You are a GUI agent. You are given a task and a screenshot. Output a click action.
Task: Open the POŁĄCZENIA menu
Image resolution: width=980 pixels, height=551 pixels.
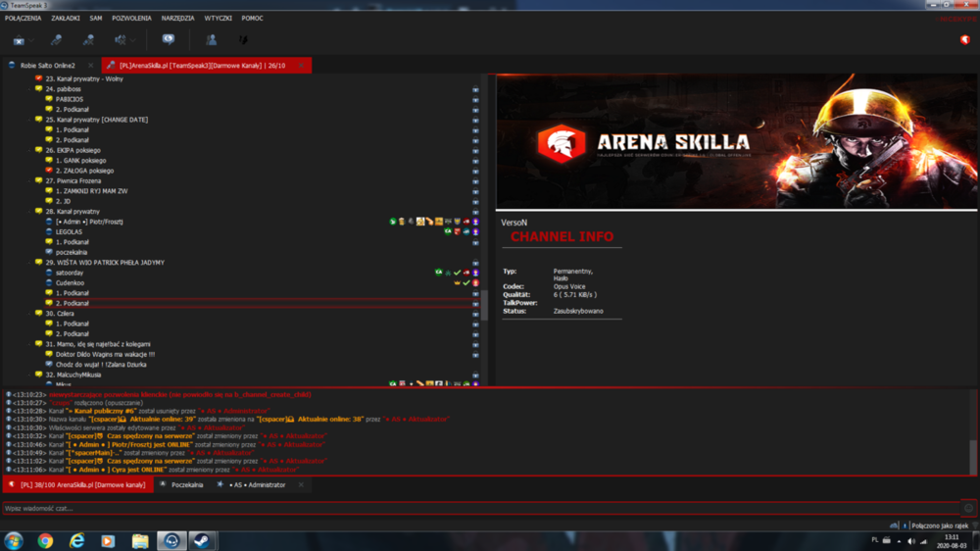coord(24,18)
